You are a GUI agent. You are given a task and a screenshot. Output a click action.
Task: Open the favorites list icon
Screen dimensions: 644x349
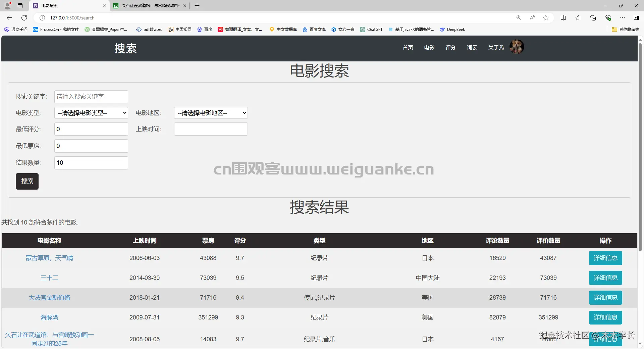[578, 18]
